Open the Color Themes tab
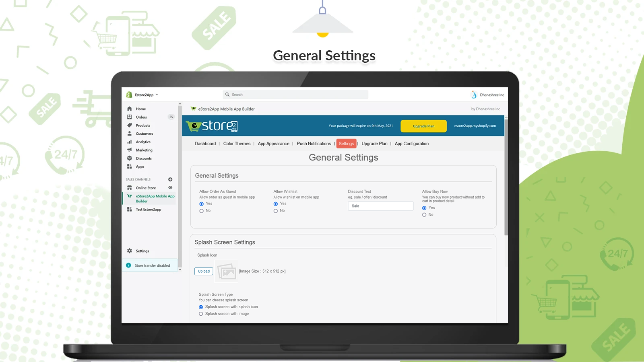Screen dimensions: 644x362 (x=237, y=144)
